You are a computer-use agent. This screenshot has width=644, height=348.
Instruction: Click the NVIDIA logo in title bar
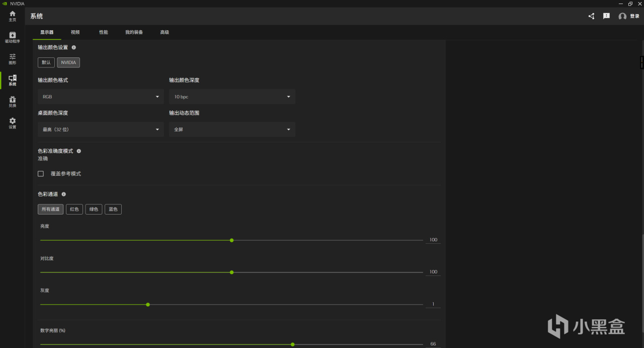click(5, 4)
